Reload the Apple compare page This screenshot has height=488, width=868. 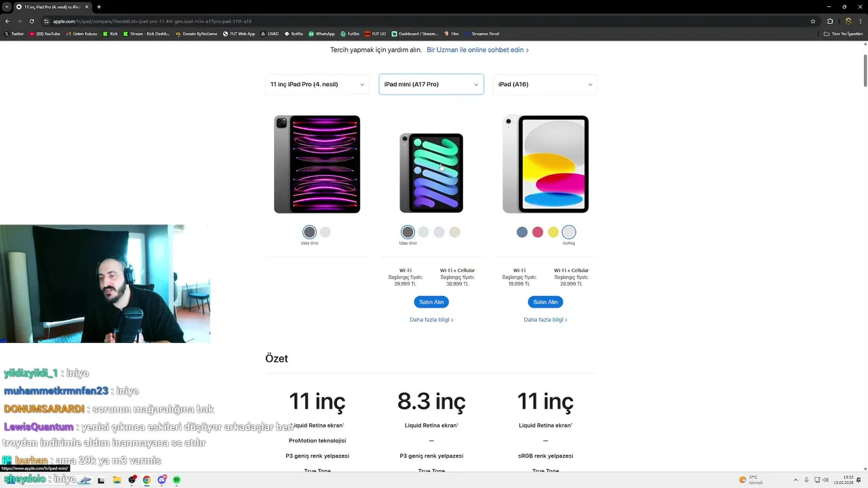[31, 21]
